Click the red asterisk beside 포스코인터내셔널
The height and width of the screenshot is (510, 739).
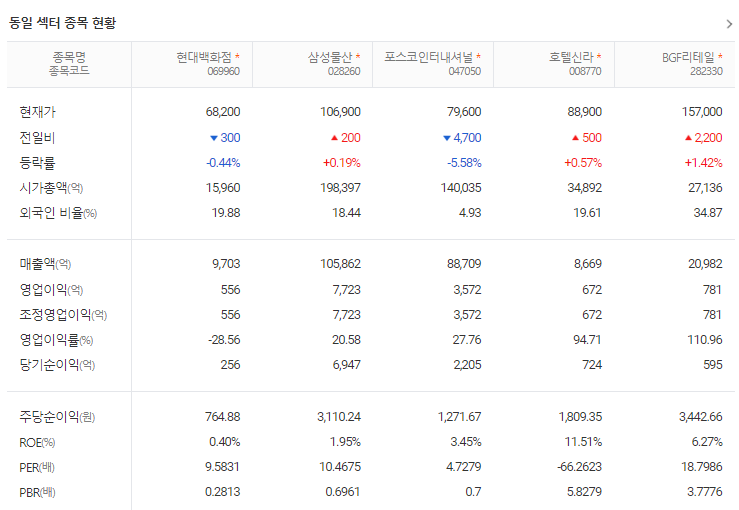pyautogui.click(x=478, y=57)
